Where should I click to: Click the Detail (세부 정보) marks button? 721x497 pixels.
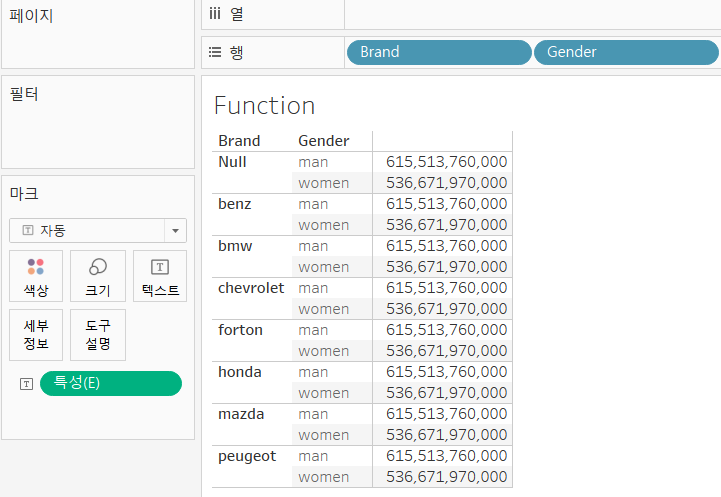(x=36, y=335)
